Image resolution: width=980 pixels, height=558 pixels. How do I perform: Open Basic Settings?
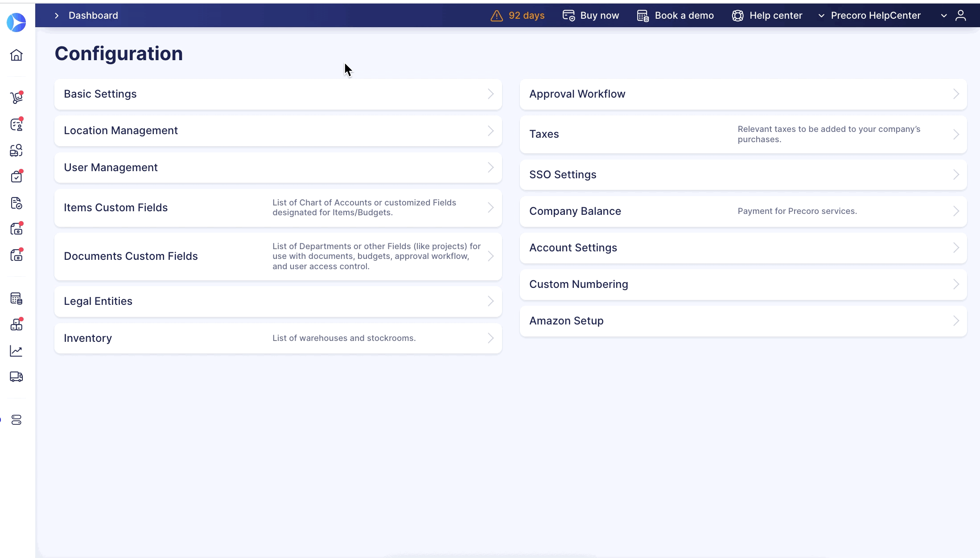[278, 94]
